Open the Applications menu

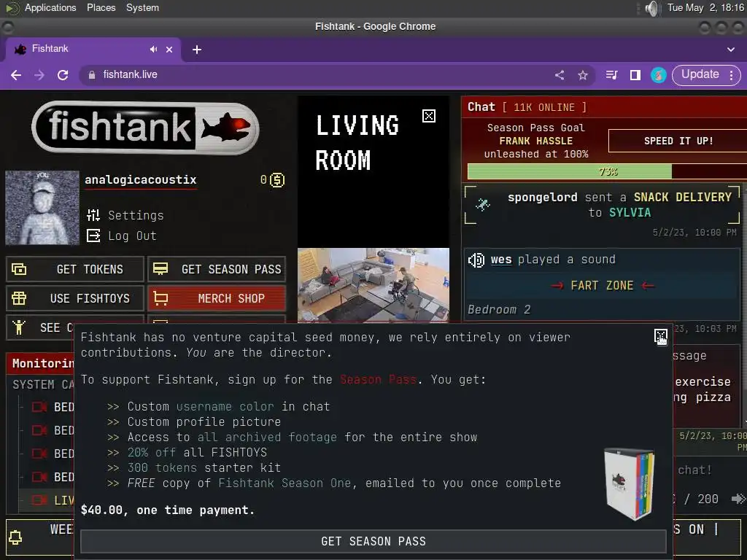point(50,7)
